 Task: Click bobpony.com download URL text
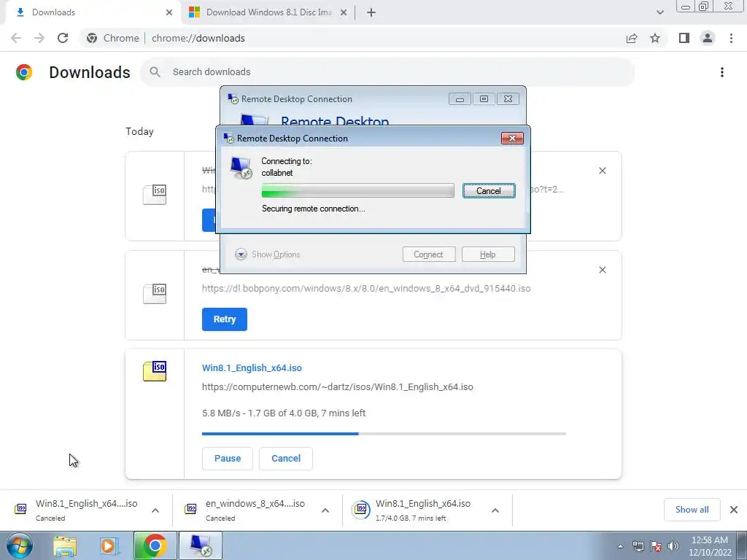[366, 288]
